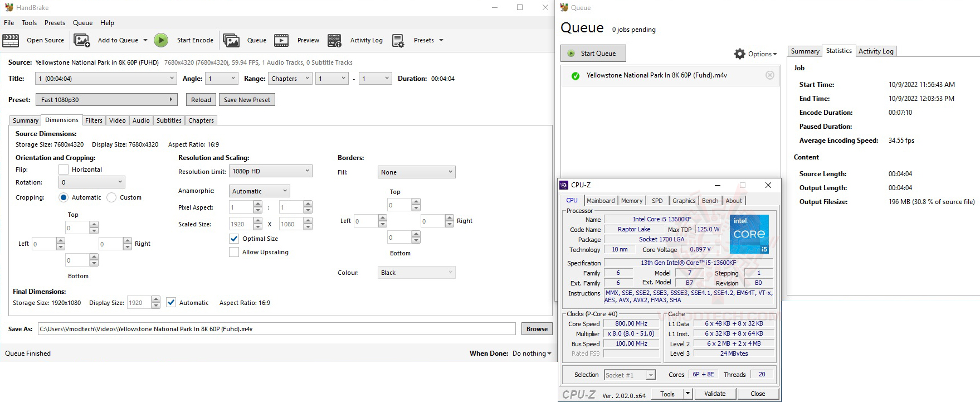Click the Intel Core i5 logo in CPU-Z
This screenshot has height=402, width=980.
click(x=749, y=234)
